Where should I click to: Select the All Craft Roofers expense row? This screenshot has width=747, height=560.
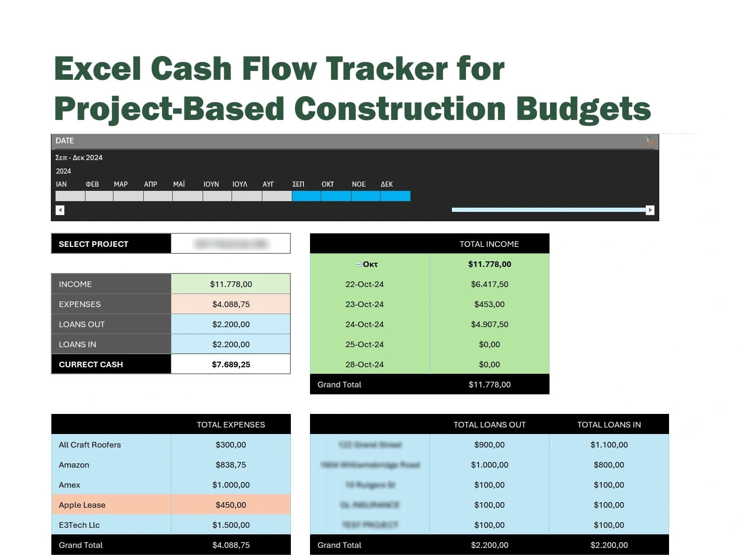tap(171, 444)
